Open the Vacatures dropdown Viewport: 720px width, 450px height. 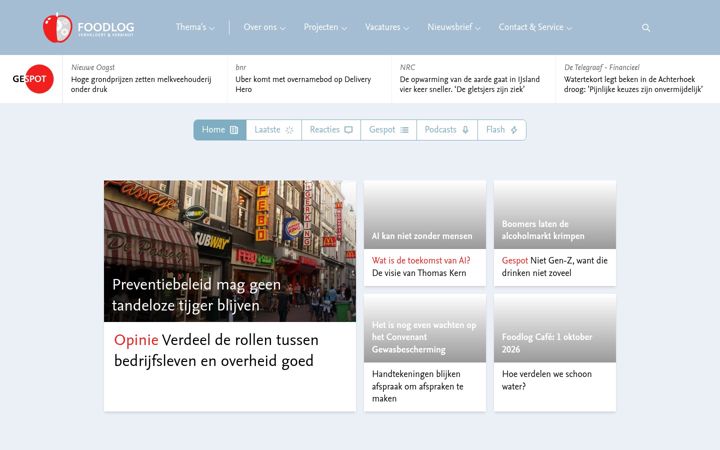tap(387, 27)
